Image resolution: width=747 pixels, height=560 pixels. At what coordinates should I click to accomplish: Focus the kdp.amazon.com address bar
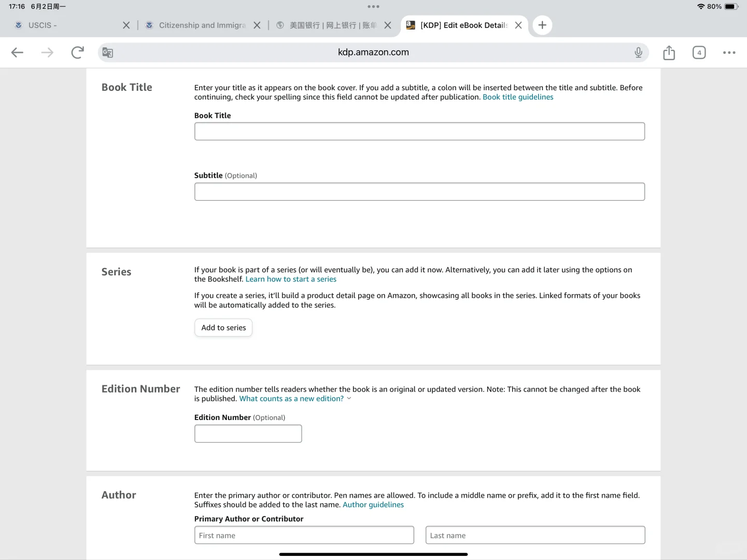point(373,52)
